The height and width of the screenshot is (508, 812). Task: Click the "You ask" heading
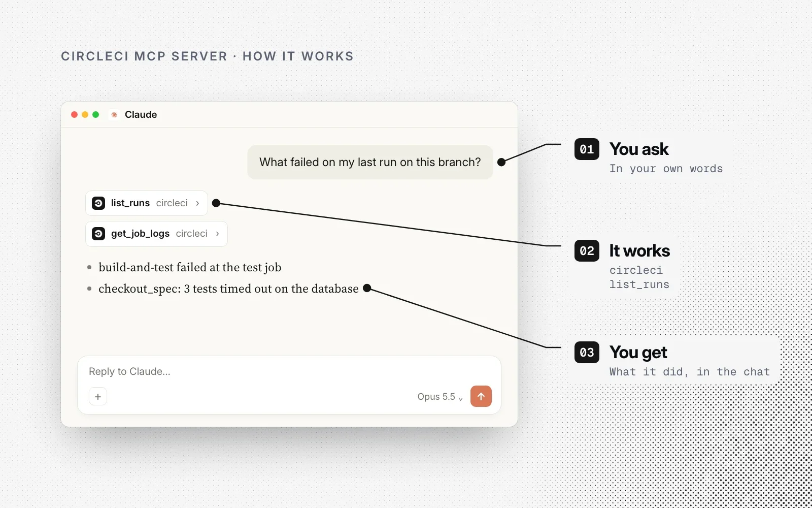[639, 149]
